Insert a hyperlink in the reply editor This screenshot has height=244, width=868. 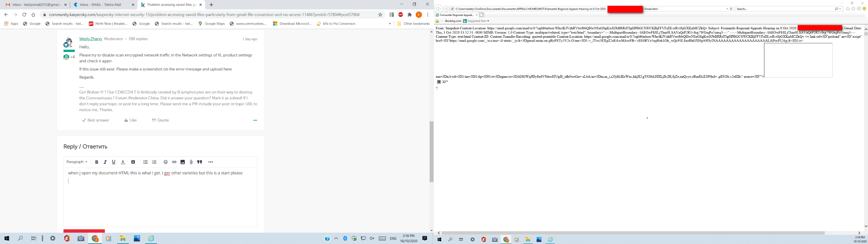click(174, 162)
